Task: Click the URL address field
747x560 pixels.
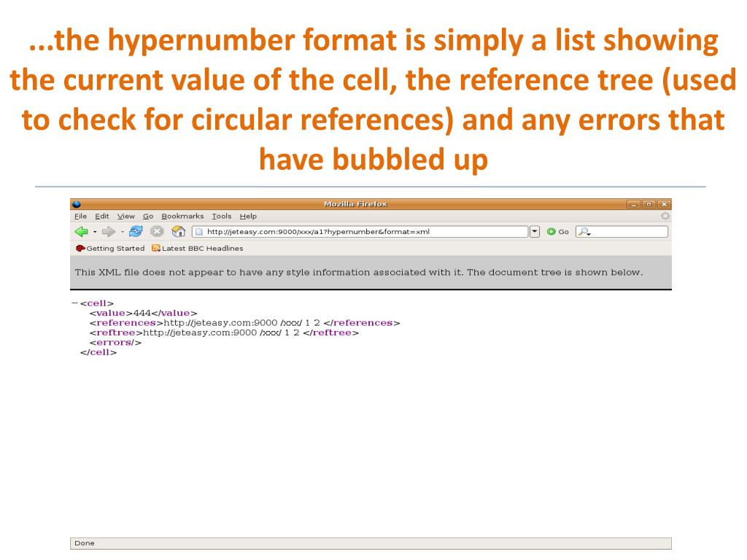Action: 360,231
